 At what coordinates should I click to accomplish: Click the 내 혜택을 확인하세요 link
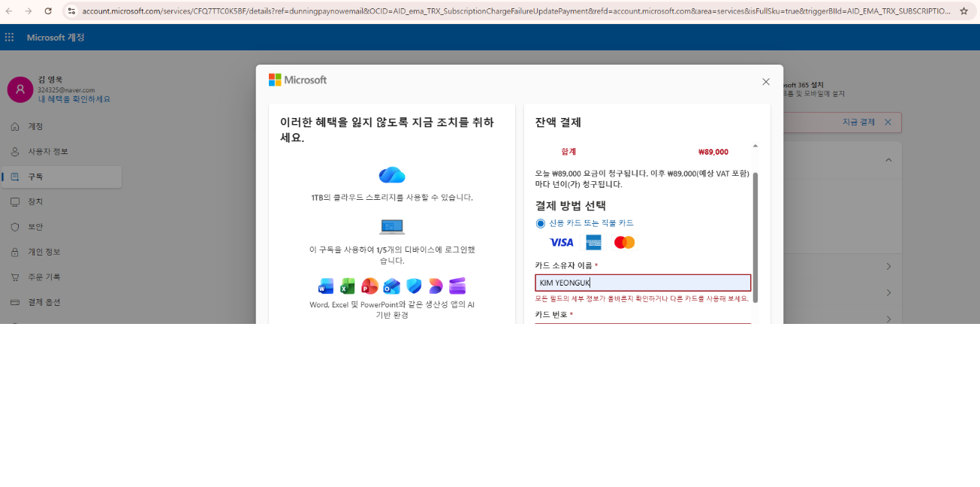(74, 99)
